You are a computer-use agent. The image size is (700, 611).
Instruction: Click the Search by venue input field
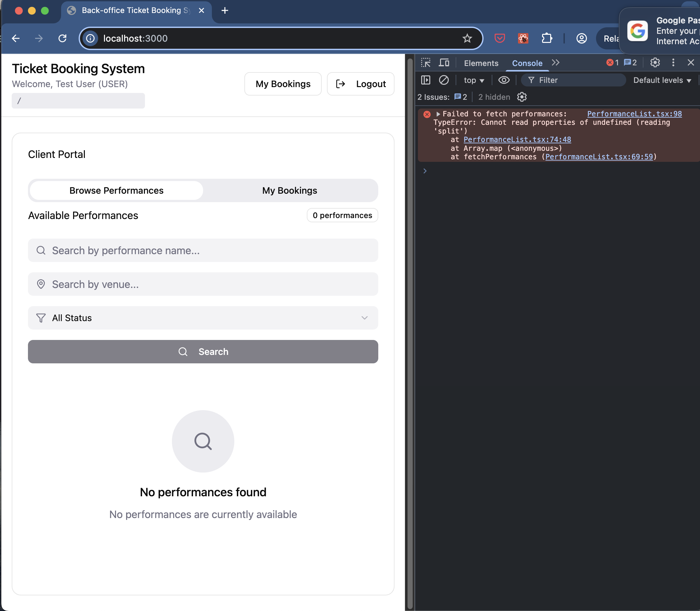point(203,284)
